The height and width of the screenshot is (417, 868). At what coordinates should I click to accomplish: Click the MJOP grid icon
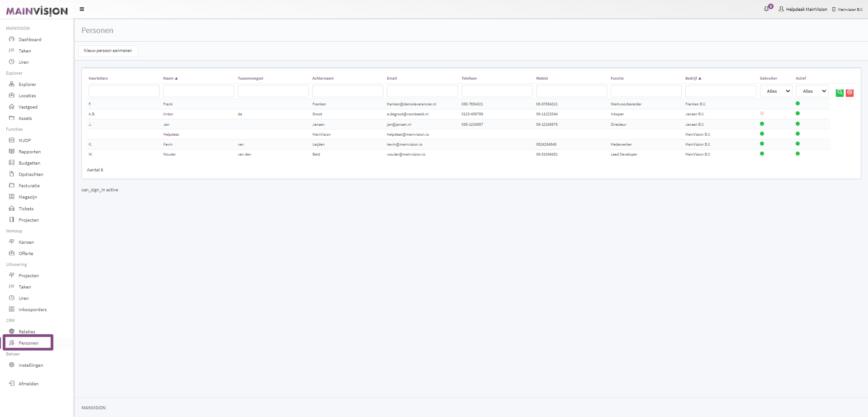(x=12, y=140)
